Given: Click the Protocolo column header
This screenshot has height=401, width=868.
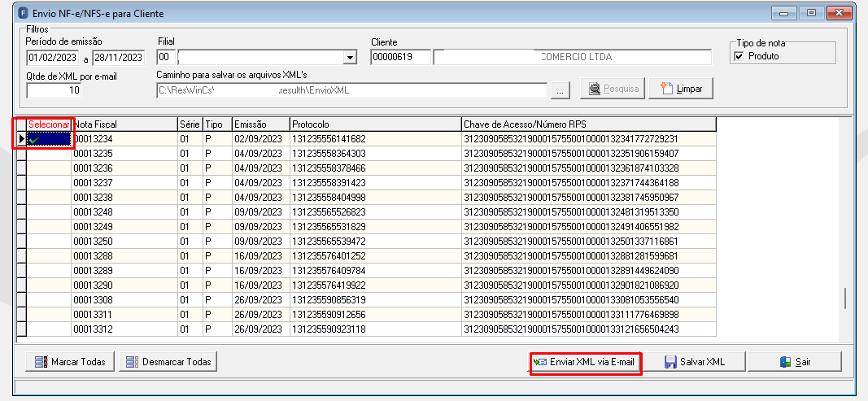Looking at the screenshot, I should [x=375, y=124].
